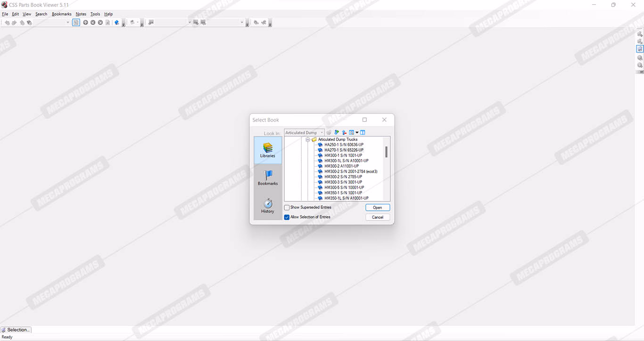This screenshot has width=644, height=341.
Task: Click the blue book icon in main toolbar
Action: pos(116,22)
